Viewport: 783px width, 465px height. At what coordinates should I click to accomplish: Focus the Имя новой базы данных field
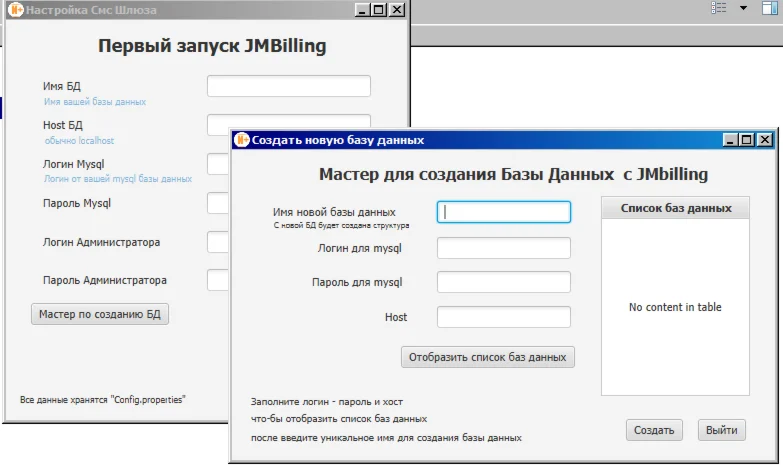tap(503, 212)
